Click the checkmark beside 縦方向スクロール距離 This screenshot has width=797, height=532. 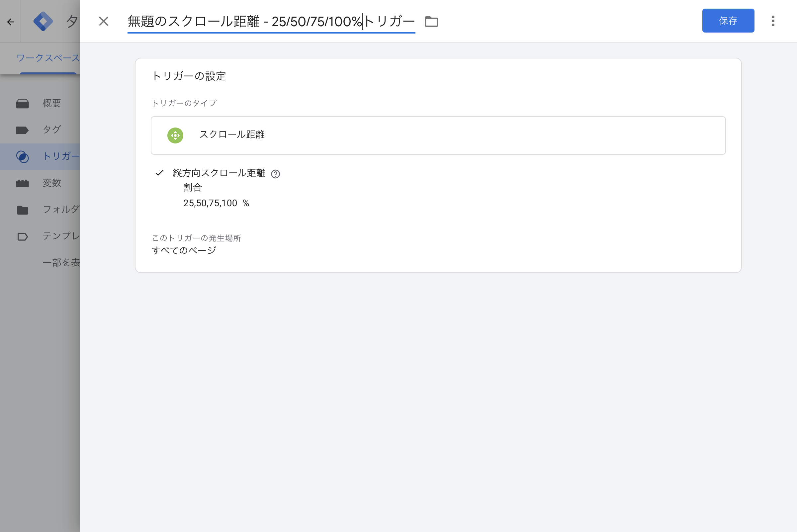pyautogui.click(x=159, y=173)
